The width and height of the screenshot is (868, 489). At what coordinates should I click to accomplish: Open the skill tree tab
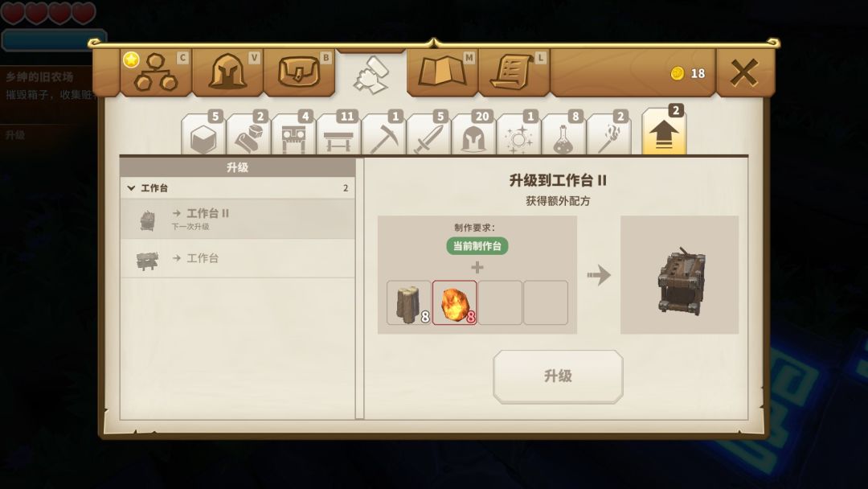click(156, 72)
